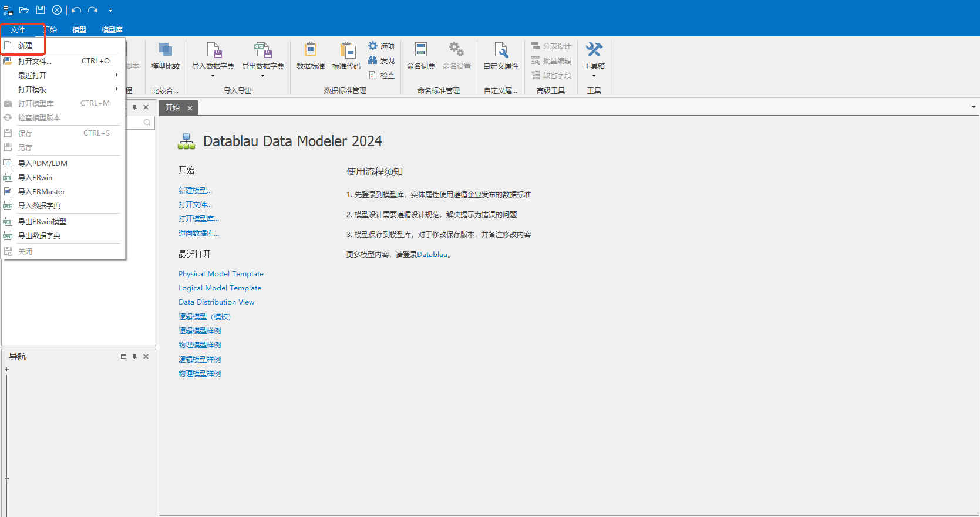The height and width of the screenshot is (517, 980).
Task: Open the 命名词典 naming dictionary icon
Action: 421,56
